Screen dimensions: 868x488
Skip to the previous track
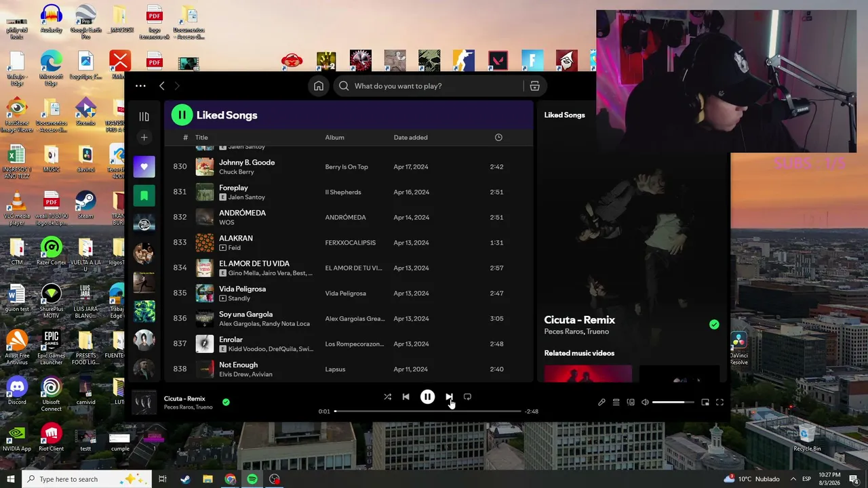406,397
